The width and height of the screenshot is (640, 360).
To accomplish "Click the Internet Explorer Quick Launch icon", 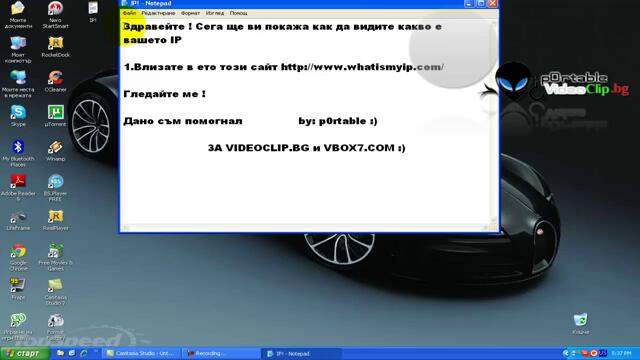I will tap(84, 353).
